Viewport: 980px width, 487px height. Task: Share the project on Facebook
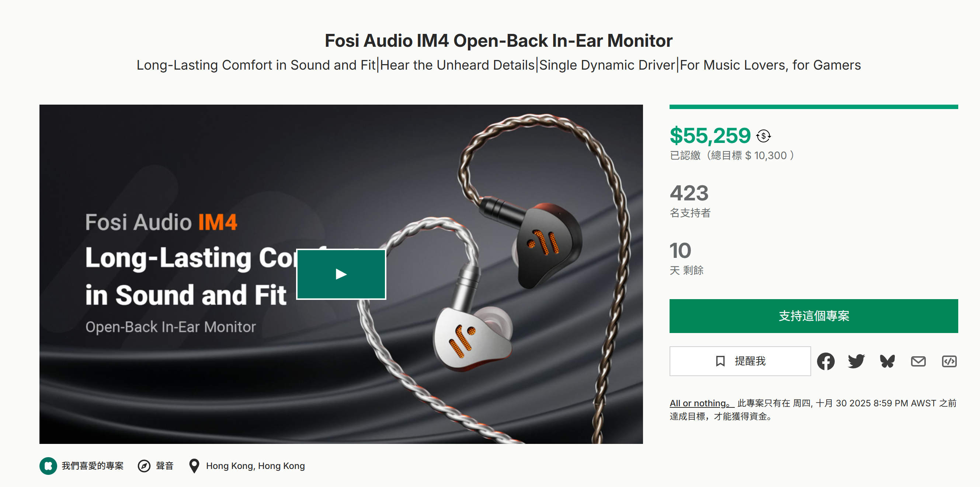click(x=825, y=361)
